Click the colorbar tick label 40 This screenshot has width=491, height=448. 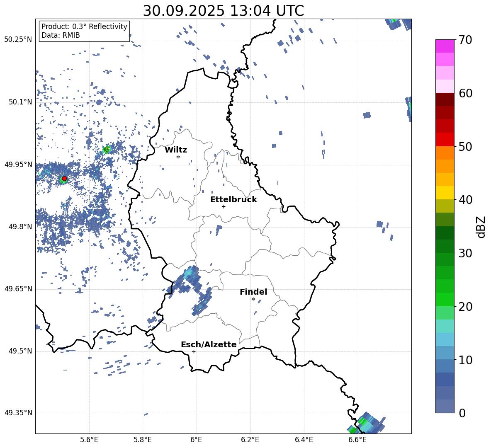465,200
